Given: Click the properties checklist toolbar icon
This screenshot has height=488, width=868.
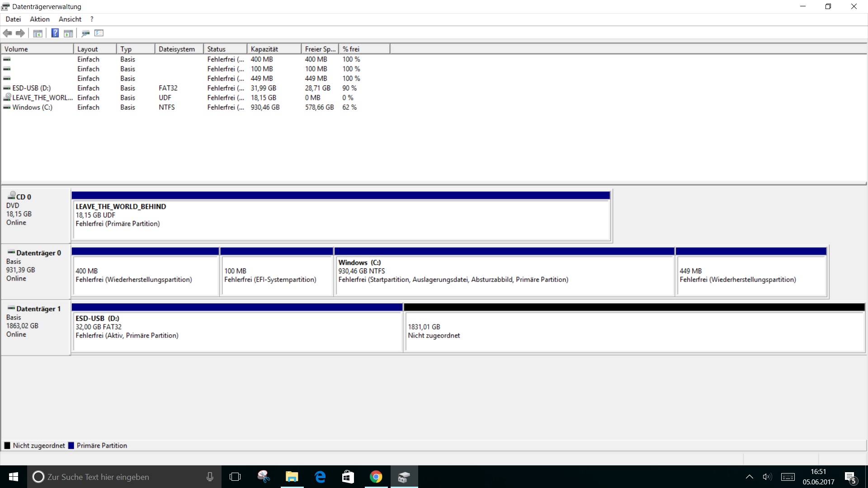Looking at the screenshot, I should point(99,33).
